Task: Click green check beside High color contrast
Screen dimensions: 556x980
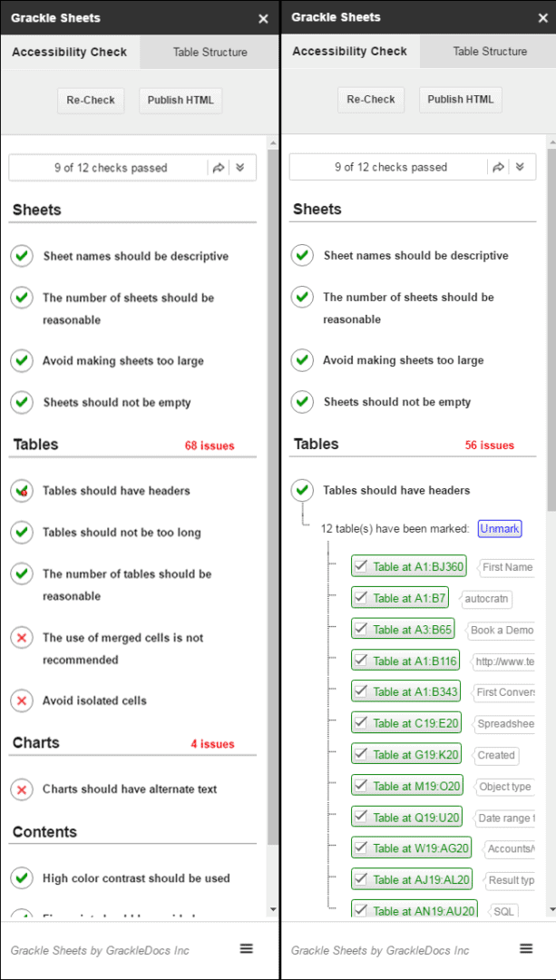Action: click(x=22, y=878)
